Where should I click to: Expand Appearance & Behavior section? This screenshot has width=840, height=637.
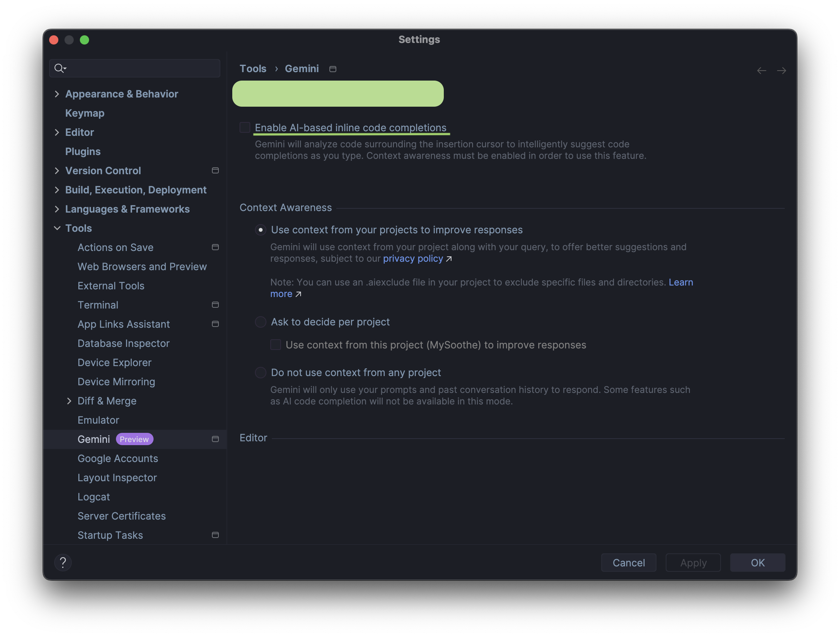point(57,94)
